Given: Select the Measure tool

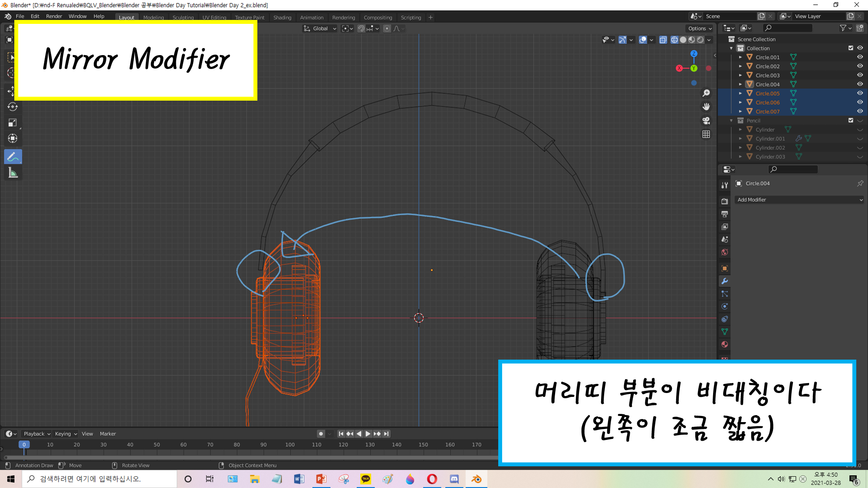Looking at the screenshot, I should click(13, 173).
